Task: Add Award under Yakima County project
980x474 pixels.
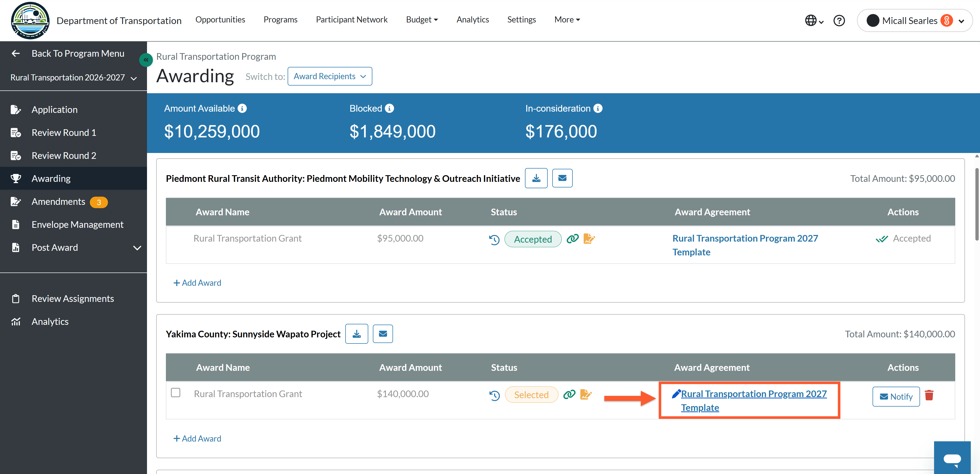Action: coord(197,439)
